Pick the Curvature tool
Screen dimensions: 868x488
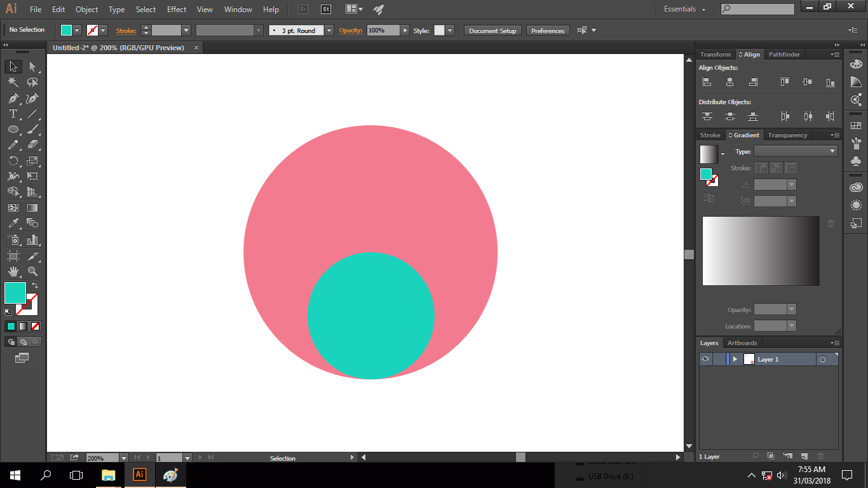32,98
